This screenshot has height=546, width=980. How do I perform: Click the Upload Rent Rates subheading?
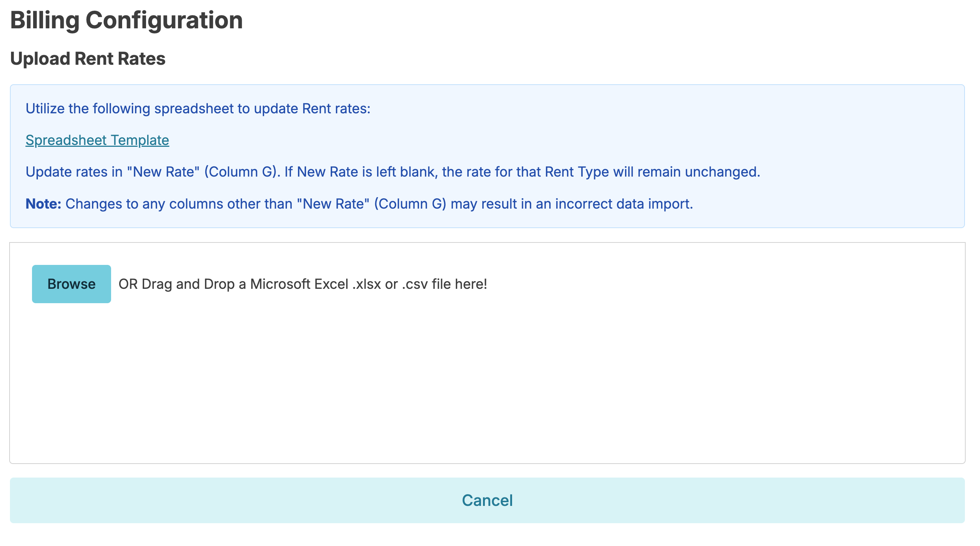(88, 58)
